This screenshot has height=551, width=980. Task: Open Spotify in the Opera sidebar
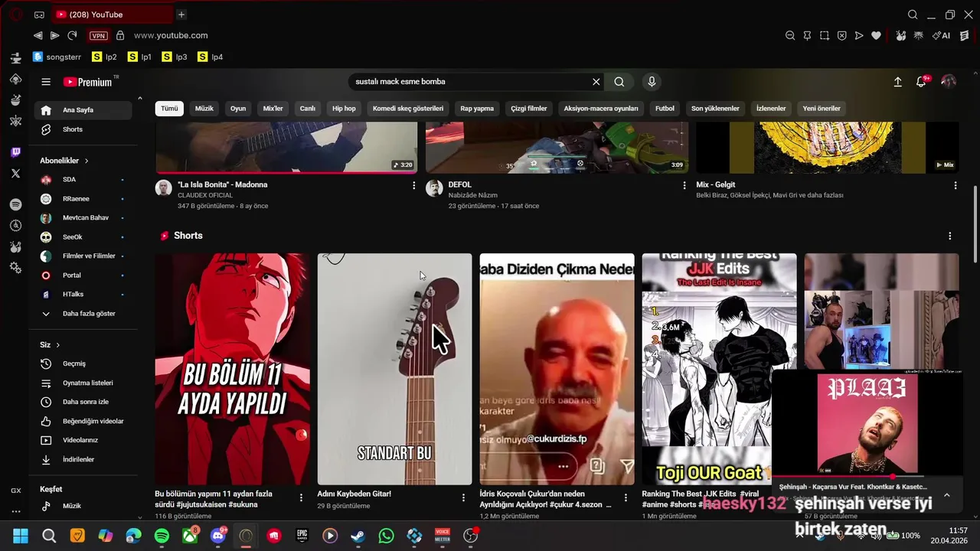coord(15,204)
